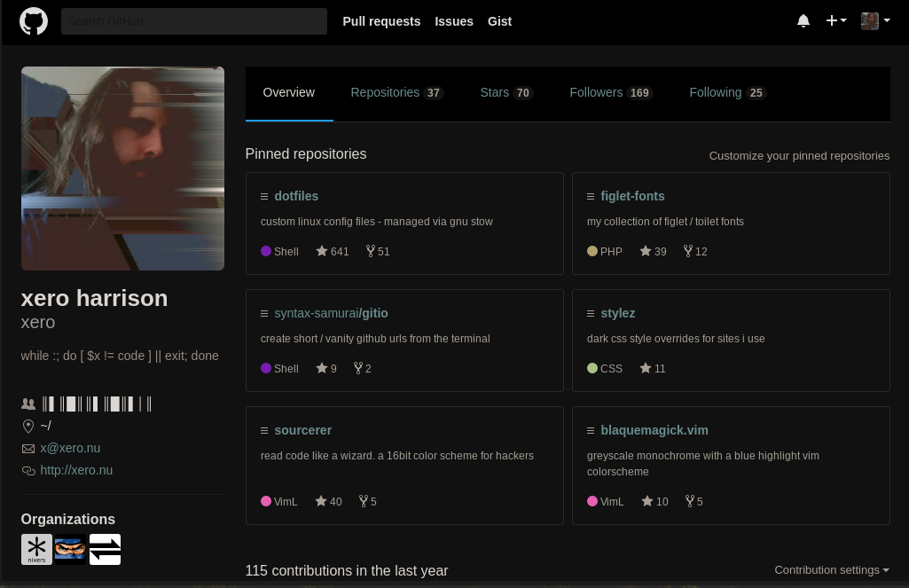The image size is (909, 588).
Task: Click the fork icon on figlet-fonts showing 12
Action: 688,251
